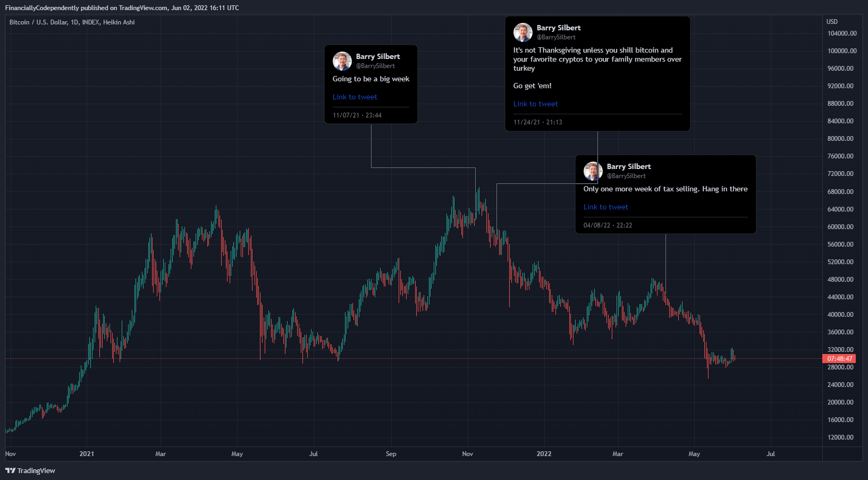868x480 pixels.
Task: Click @BarrySilbert handle in tax selling tweet
Action: click(626, 176)
